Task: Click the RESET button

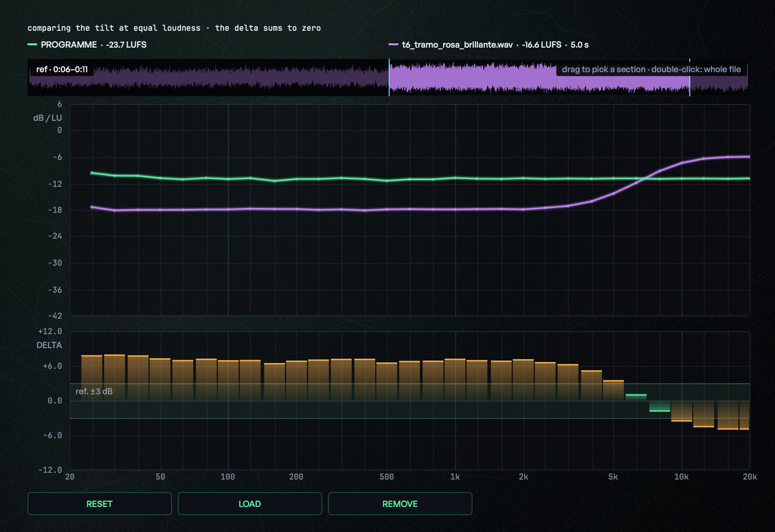Action: click(99, 504)
